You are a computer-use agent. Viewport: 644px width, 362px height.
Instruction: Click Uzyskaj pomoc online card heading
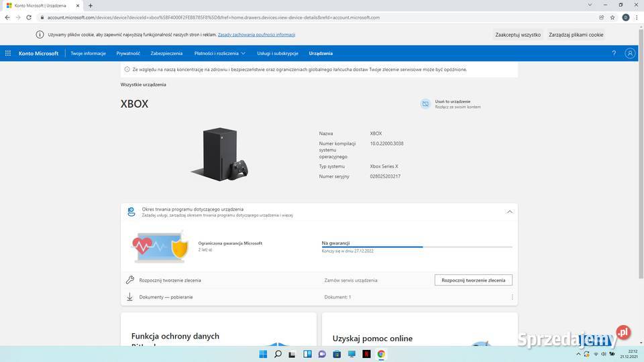coord(372,338)
